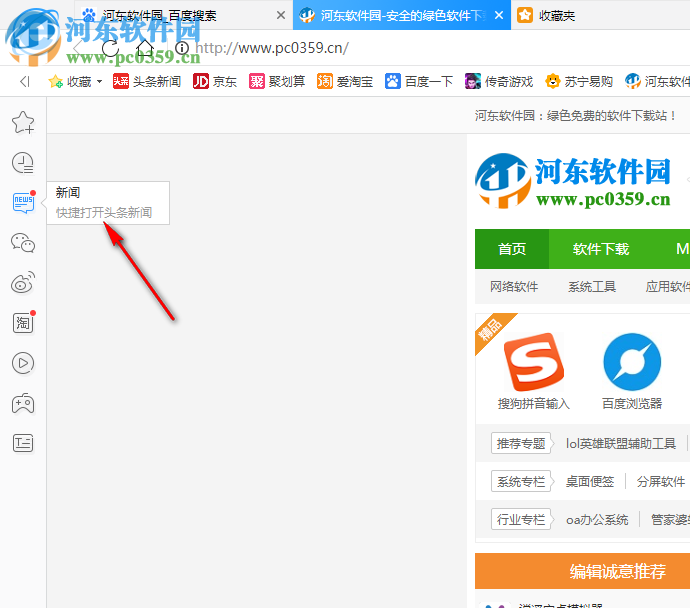The image size is (690, 608).
Task: Click the address bar URL field
Action: pos(272,48)
